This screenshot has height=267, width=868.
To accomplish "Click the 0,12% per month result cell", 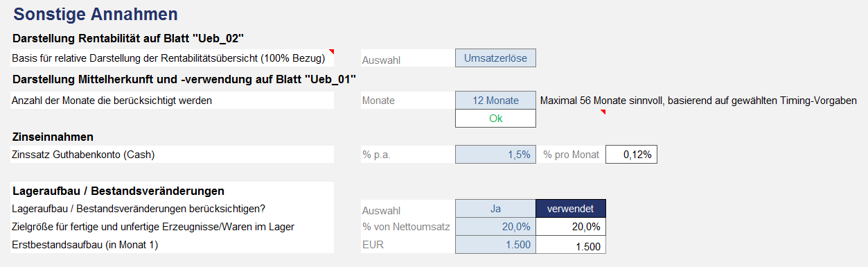I will pos(632,155).
